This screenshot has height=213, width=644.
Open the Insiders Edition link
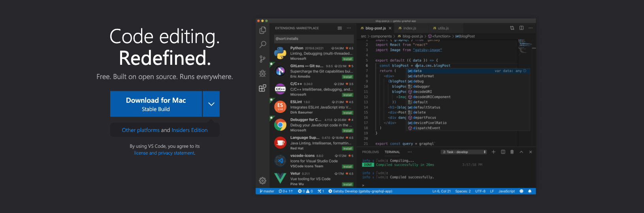pyautogui.click(x=190, y=130)
